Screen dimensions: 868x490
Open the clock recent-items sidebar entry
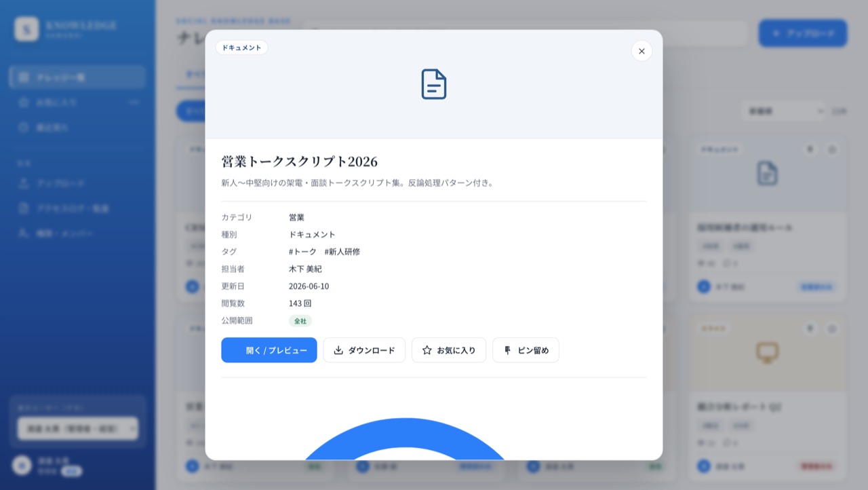click(77, 128)
